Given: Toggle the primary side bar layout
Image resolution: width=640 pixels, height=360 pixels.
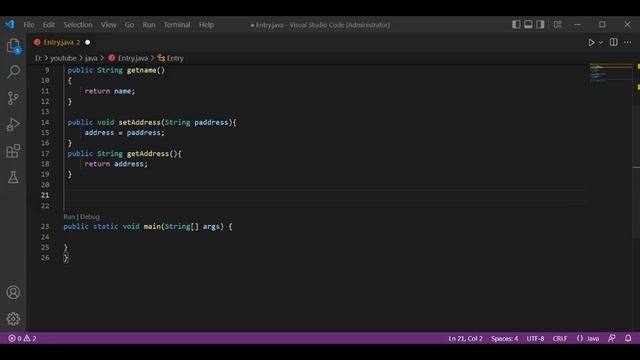Looking at the screenshot, I should coord(516,24).
